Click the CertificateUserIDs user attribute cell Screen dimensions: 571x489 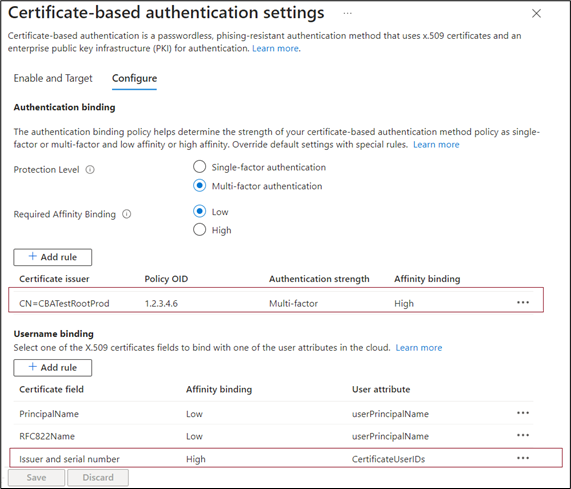coord(388,459)
